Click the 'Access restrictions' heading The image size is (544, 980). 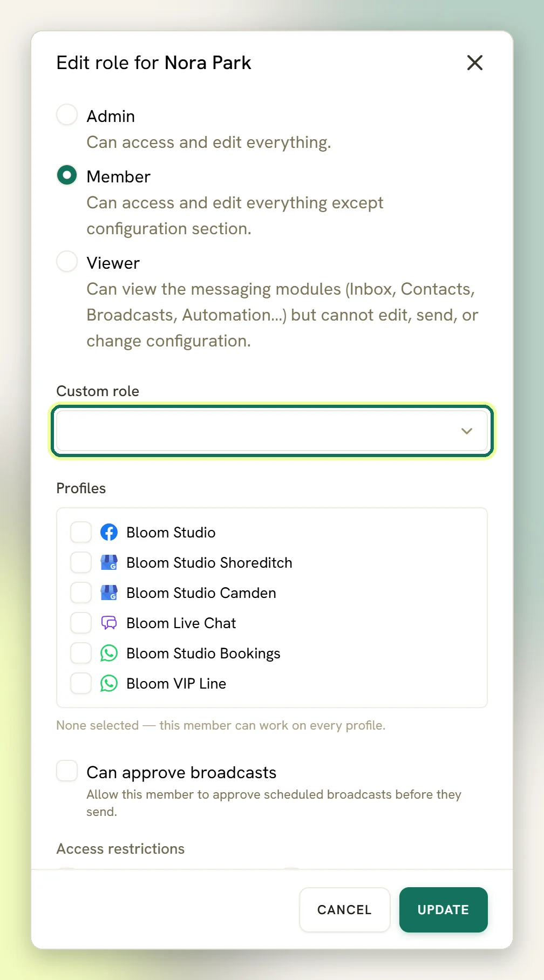tap(120, 848)
